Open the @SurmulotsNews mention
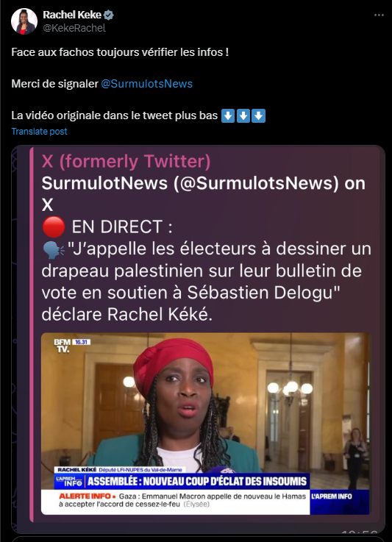Screen dimensions: 392x542 click(146, 84)
